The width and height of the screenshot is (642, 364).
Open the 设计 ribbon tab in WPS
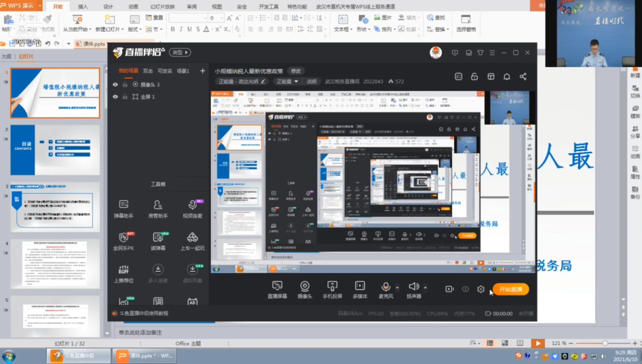pyautogui.click(x=108, y=7)
